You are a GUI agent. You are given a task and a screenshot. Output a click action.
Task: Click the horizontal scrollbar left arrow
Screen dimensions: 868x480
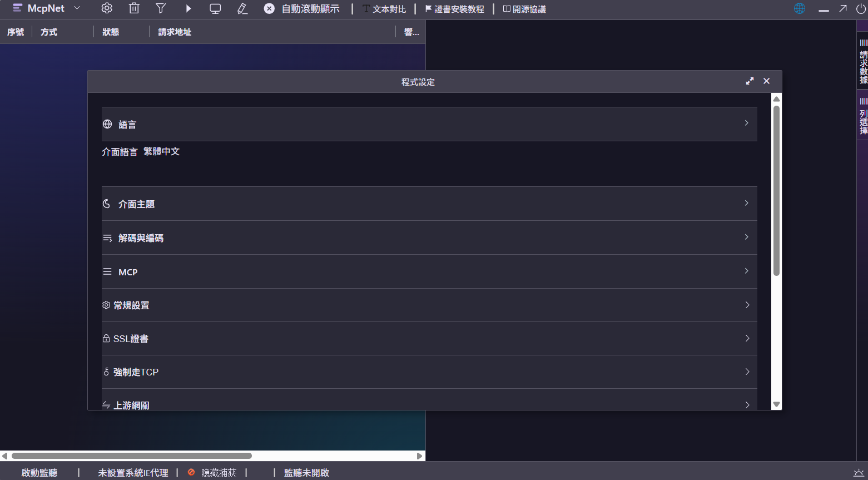(4, 456)
